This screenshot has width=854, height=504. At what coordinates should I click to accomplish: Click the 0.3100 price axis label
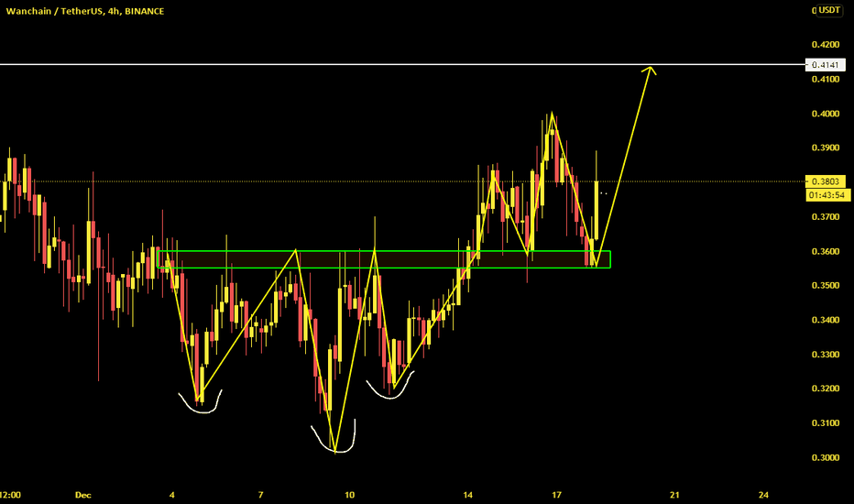click(x=825, y=422)
